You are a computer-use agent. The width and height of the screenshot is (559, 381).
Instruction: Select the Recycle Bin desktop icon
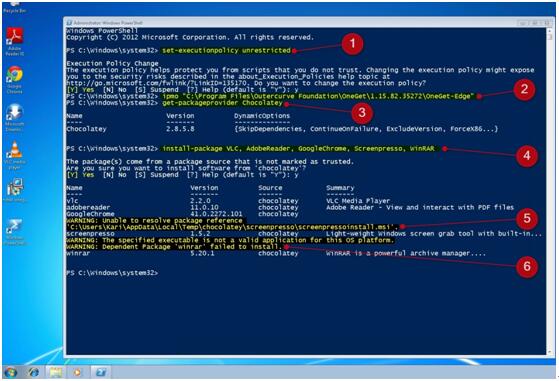coord(14,7)
